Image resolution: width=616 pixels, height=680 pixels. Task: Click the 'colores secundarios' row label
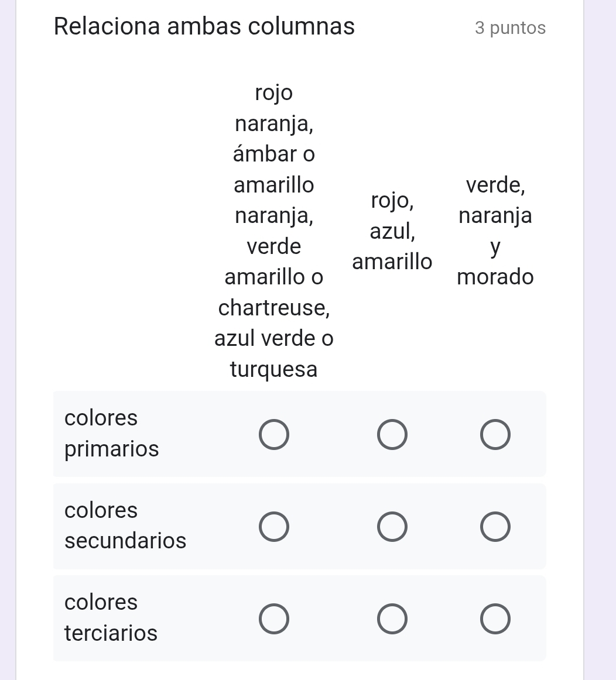click(125, 526)
